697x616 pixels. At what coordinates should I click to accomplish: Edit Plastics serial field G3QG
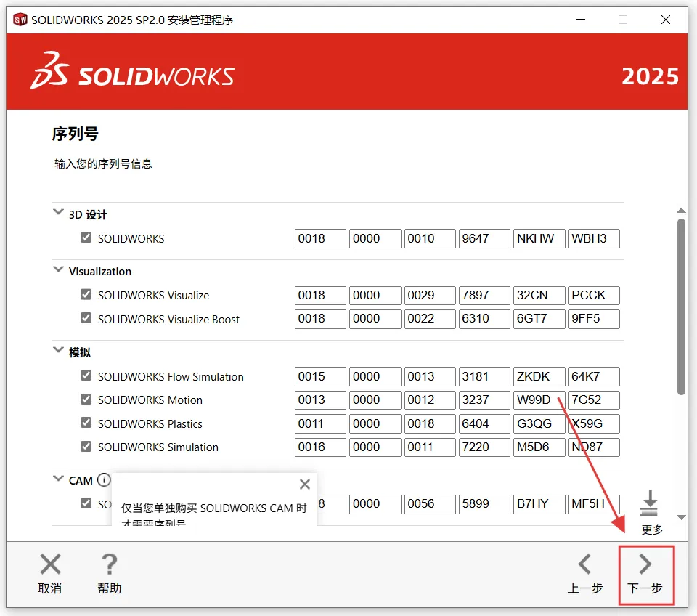click(x=539, y=423)
